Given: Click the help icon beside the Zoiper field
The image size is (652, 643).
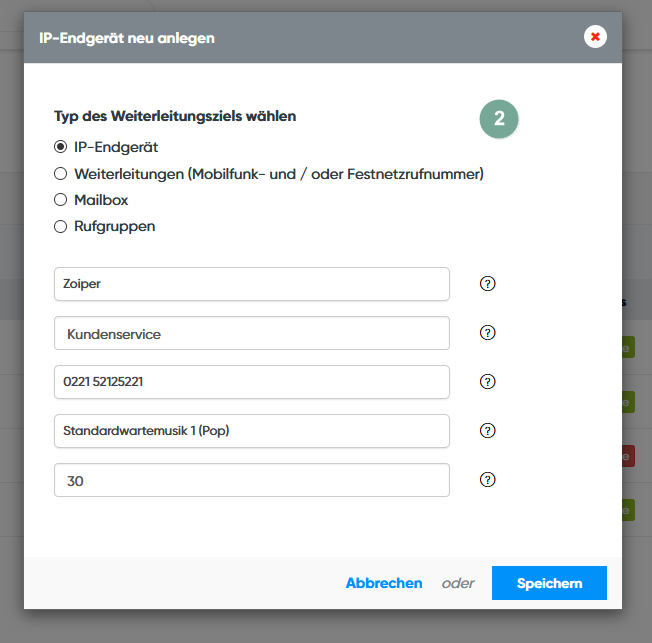Looking at the screenshot, I should click(x=488, y=283).
